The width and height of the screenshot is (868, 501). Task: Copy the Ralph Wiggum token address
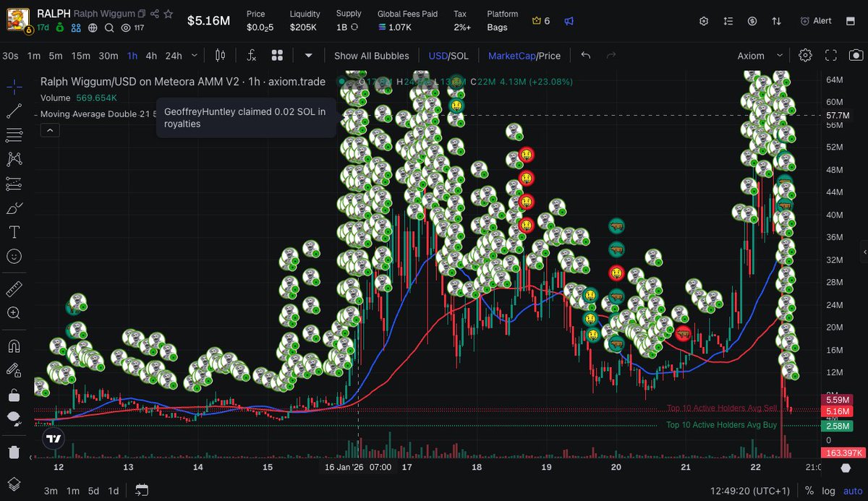[x=142, y=14]
